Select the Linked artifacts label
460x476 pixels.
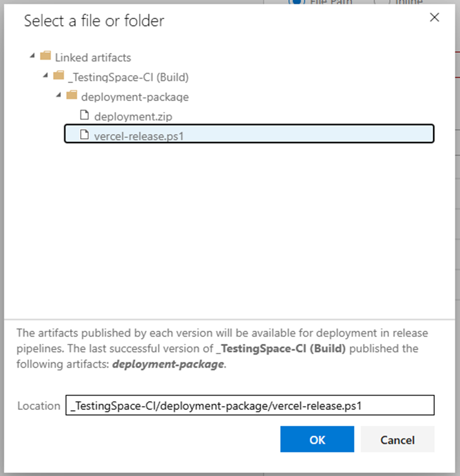(x=93, y=57)
